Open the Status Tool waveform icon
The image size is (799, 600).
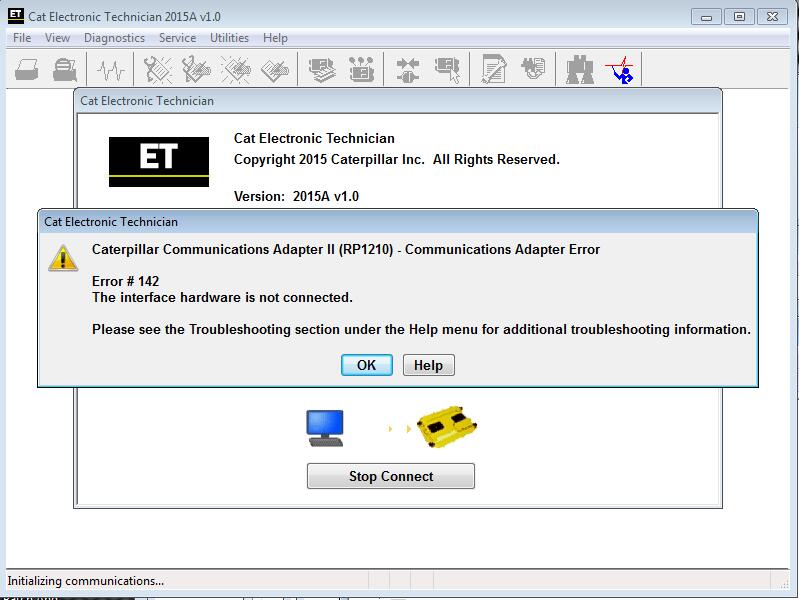click(111, 70)
